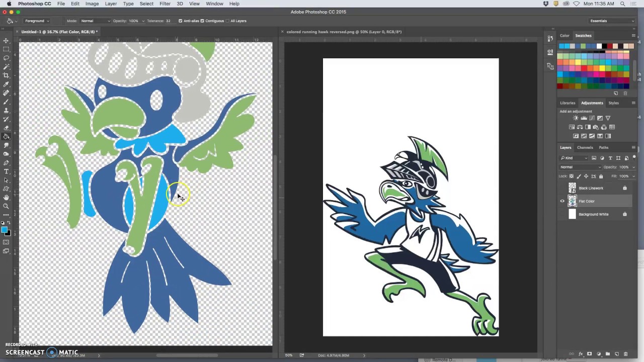Enable All Layers checkbox

coord(227,21)
